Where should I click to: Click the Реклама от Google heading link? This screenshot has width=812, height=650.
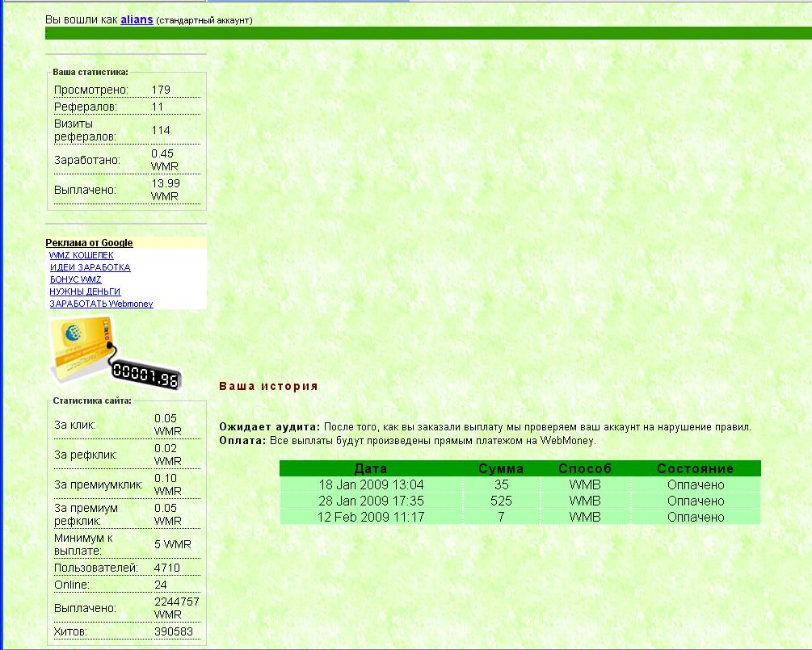point(89,243)
